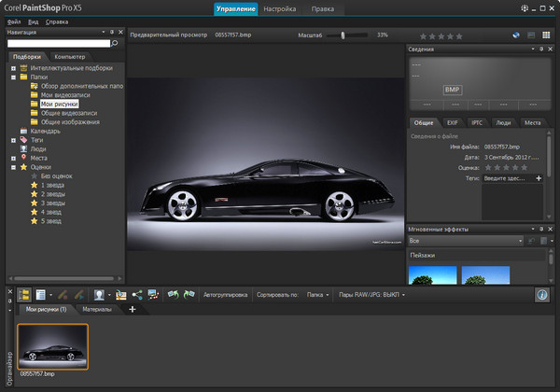
Task: Toggle RAW/JPG pairs setting
Action: point(371,294)
